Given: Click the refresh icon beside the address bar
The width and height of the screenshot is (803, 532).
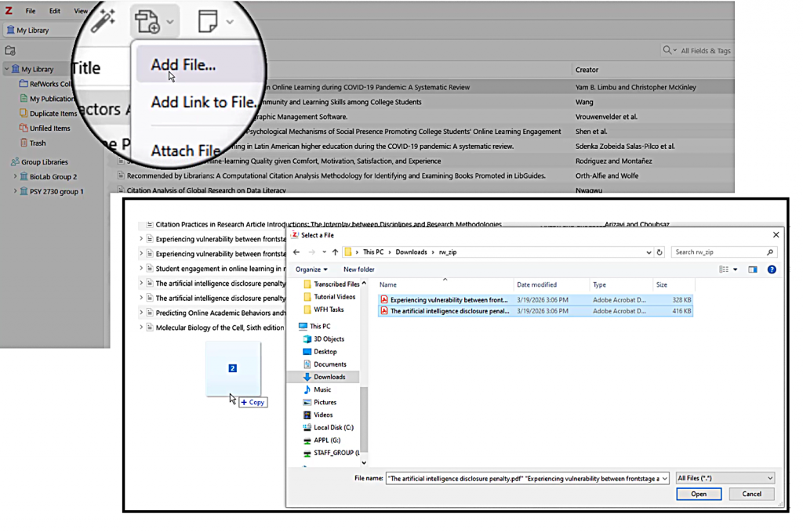Looking at the screenshot, I should pyautogui.click(x=659, y=252).
